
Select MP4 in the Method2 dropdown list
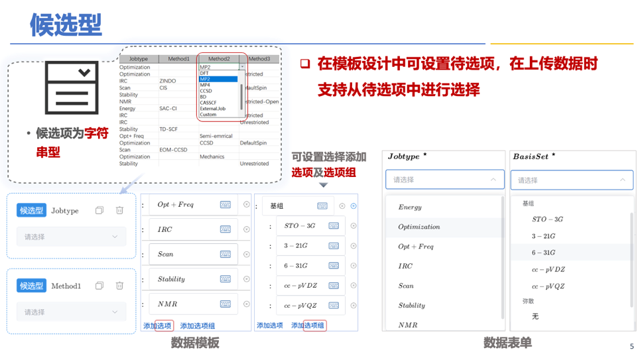[206, 85]
